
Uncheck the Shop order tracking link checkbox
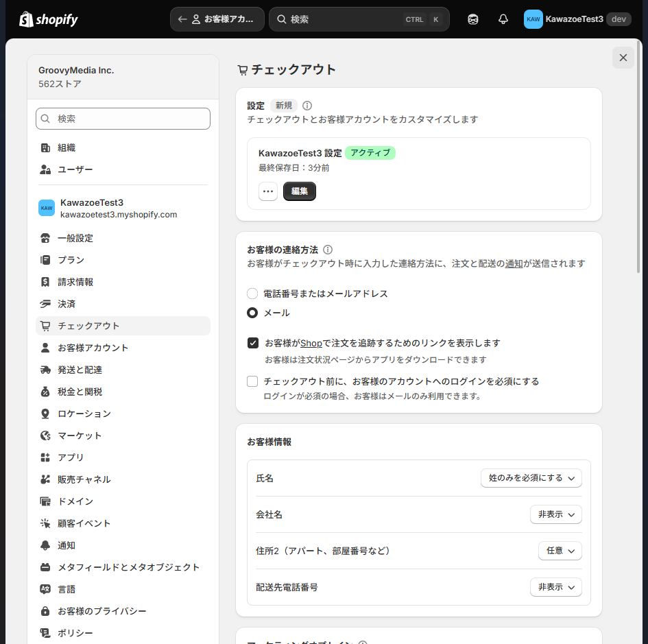pos(252,343)
